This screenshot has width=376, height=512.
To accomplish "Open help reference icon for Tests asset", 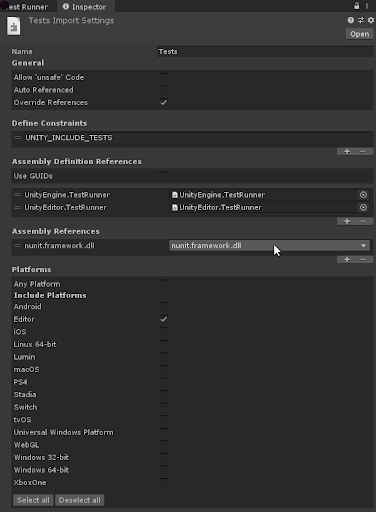I will 351,20.
